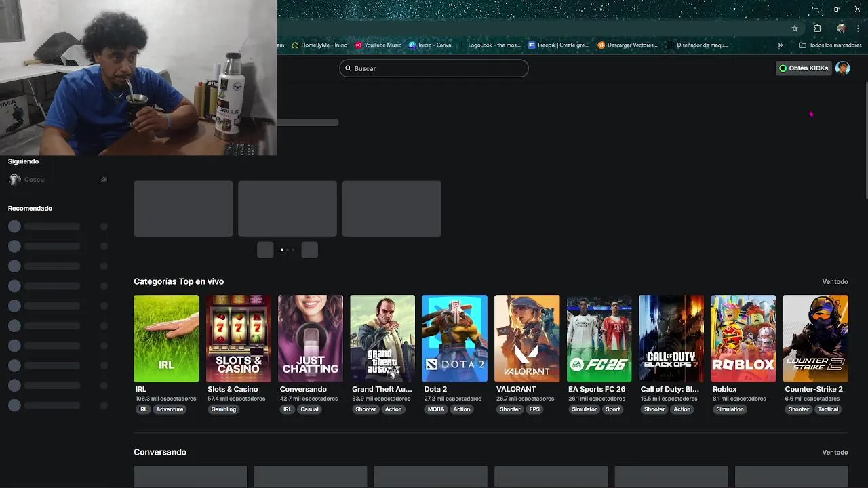
Task: Open the Counter-Strike 2 category thumbnail
Action: click(x=815, y=338)
